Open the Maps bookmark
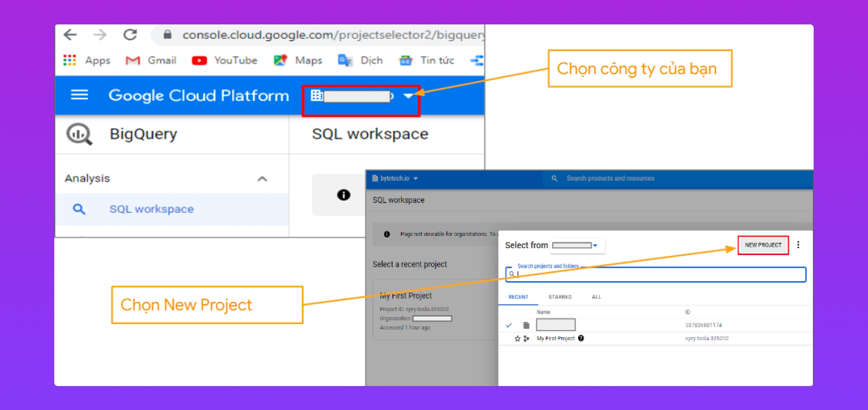Image resolution: width=868 pixels, height=410 pixels. (298, 60)
